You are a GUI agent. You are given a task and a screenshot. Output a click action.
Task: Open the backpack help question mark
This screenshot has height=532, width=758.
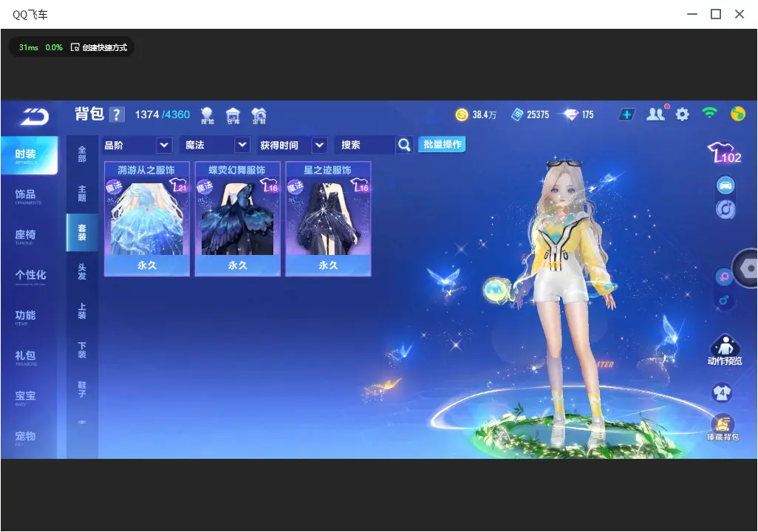coord(117,115)
